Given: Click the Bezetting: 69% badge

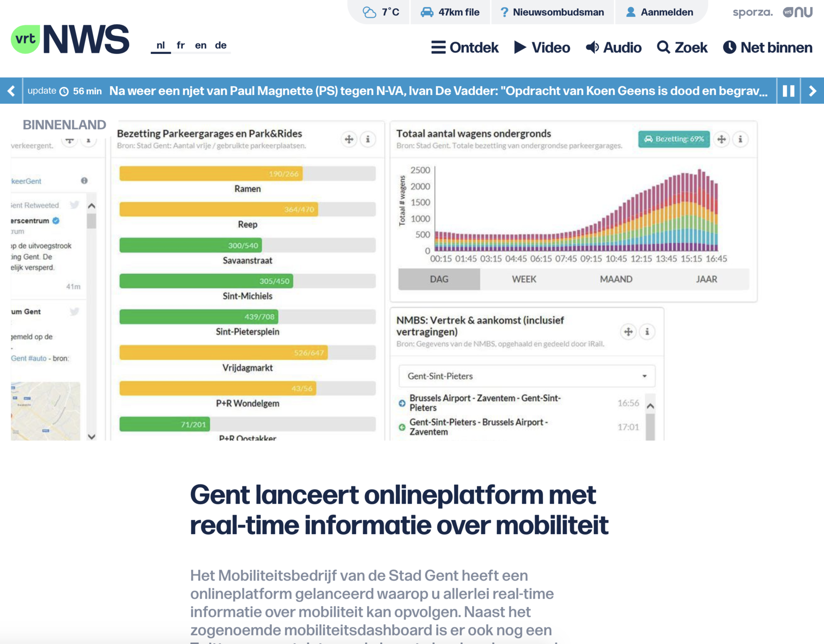Looking at the screenshot, I should [x=674, y=139].
